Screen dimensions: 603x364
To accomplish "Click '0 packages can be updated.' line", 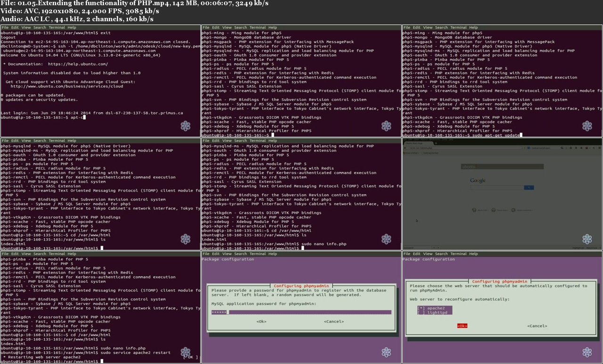I will tap(33, 95).
